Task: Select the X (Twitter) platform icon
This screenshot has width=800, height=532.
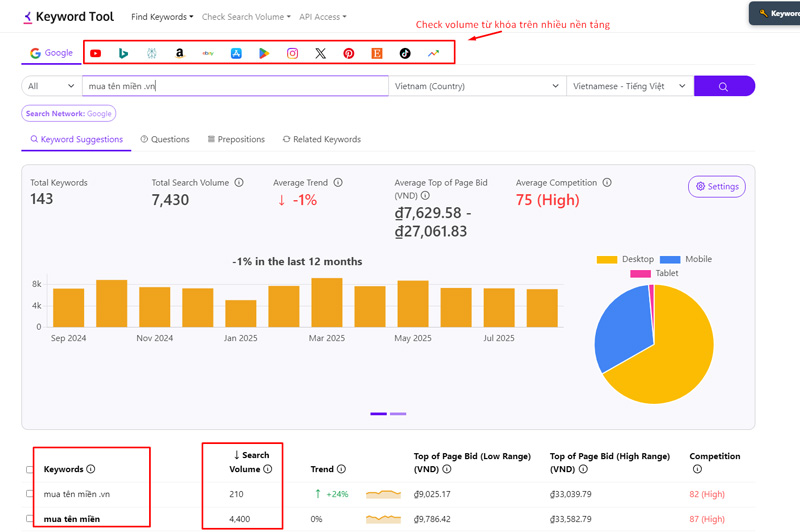Action: click(320, 53)
